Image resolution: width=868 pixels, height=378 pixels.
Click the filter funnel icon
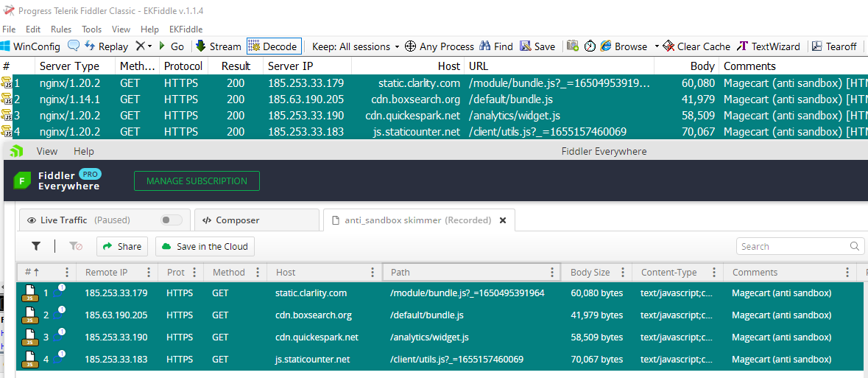coord(36,246)
